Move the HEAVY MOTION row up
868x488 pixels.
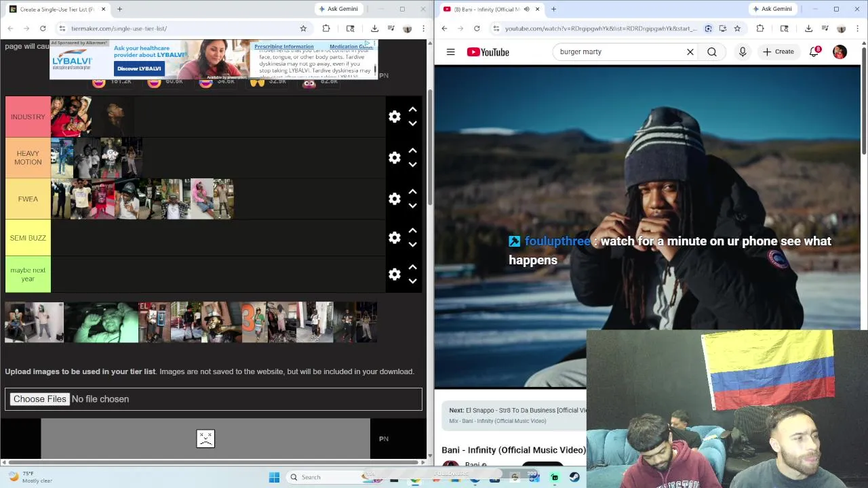click(x=412, y=150)
